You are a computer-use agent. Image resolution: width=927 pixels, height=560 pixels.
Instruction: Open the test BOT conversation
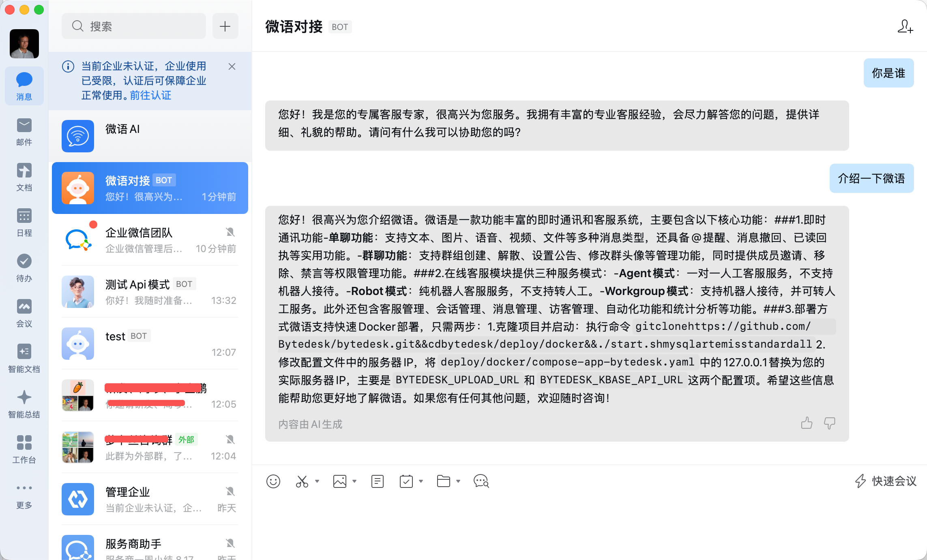[x=150, y=344]
